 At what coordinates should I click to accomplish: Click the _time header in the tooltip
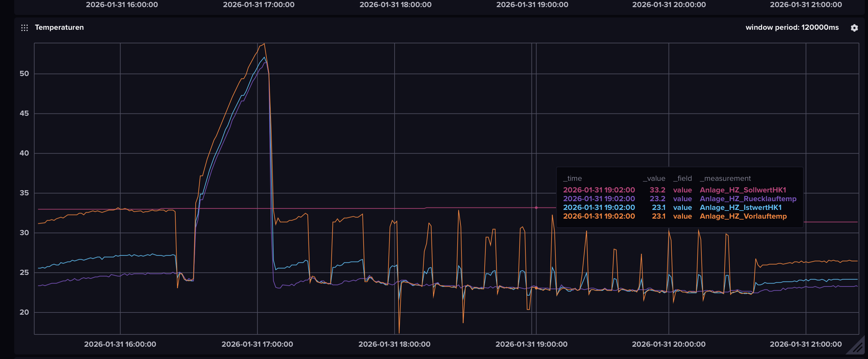pyautogui.click(x=572, y=178)
